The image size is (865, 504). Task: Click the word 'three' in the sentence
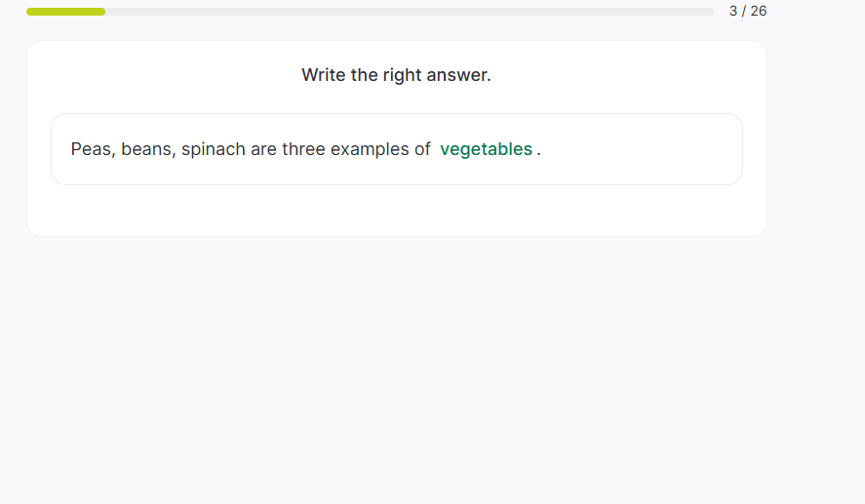[x=303, y=149]
